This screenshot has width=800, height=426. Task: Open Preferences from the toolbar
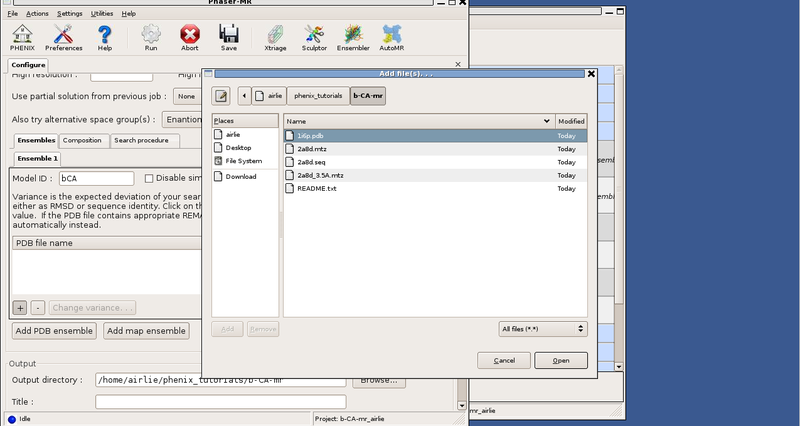pos(63,37)
